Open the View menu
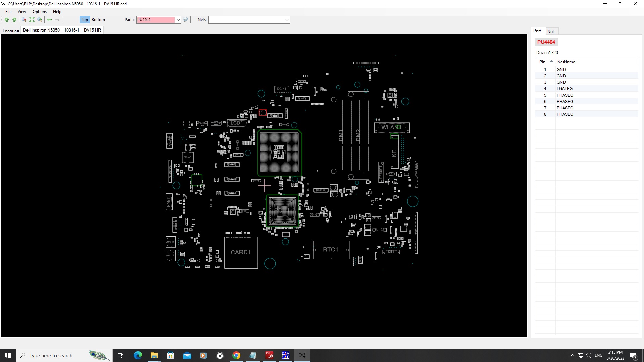The width and height of the screenshot is (644, 362). (22, 11)
